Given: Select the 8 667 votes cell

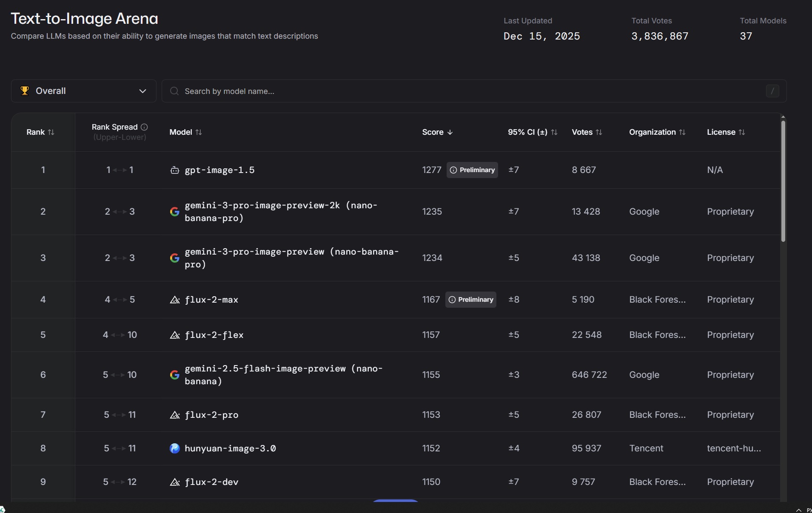Looking at the screenshot, I should [584, 170].
